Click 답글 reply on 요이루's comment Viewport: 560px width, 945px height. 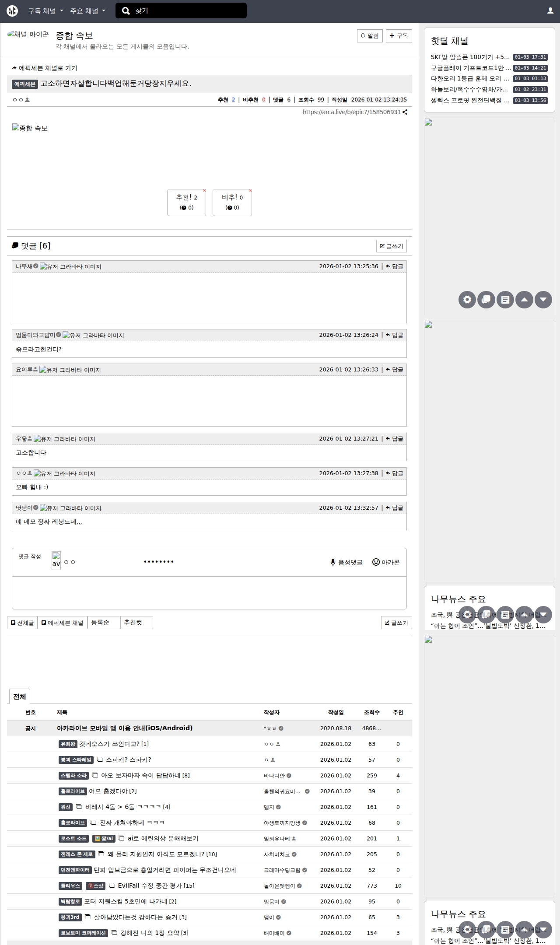394,369
